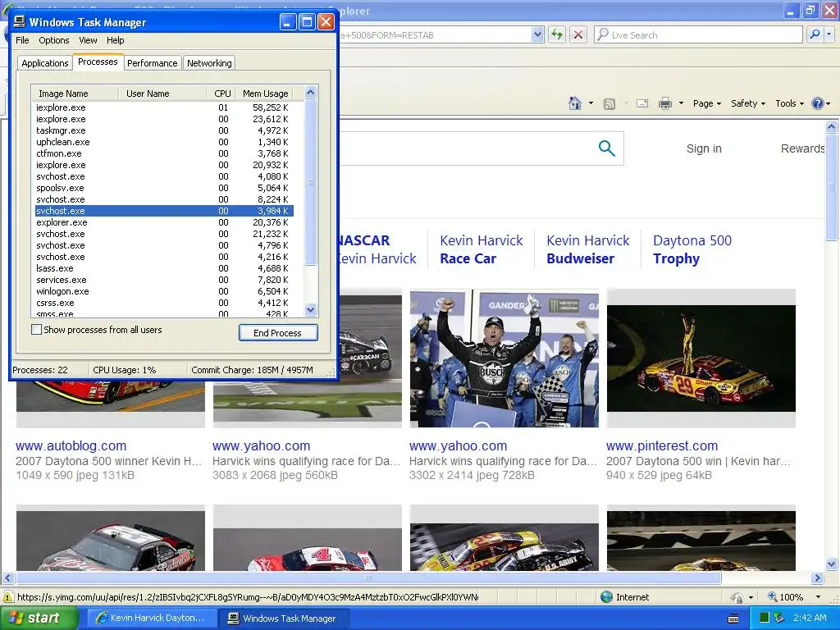
Task: Click the Task Manager title bar icon
Action: click(20, 21)
